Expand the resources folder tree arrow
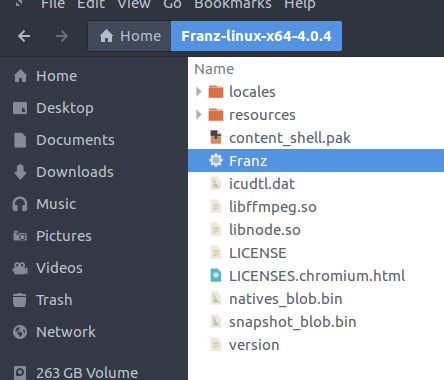The height and width of the screenshot is (380, 444). tap(199, 115)
